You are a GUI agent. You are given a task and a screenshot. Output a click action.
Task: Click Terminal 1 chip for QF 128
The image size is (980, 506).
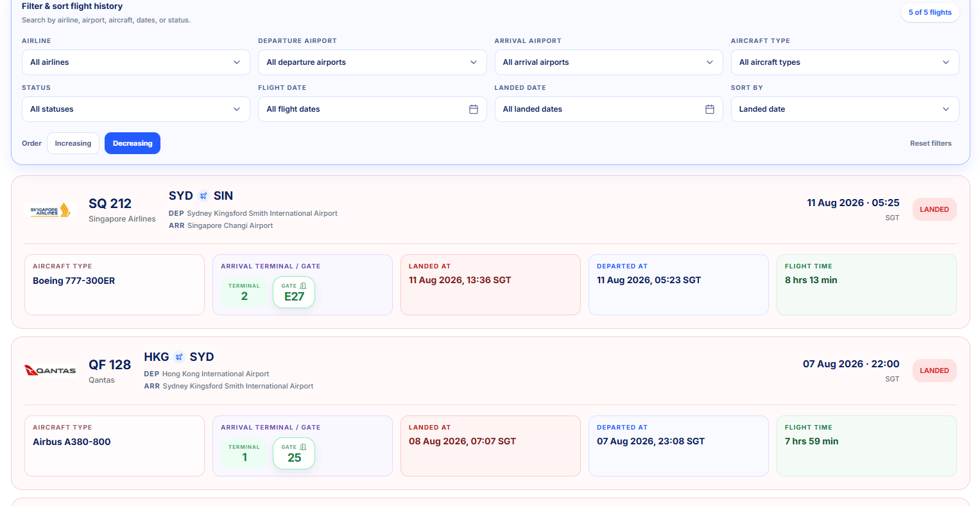pos(244,453)
